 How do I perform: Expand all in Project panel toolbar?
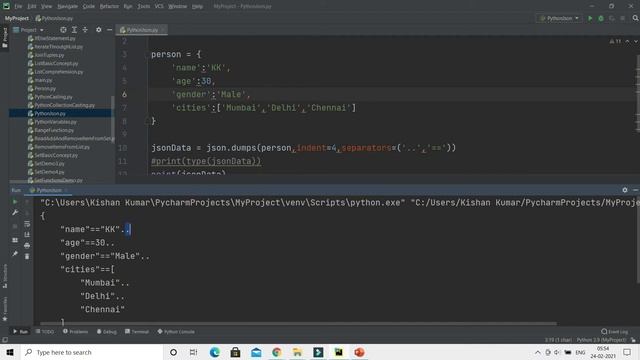[x=74, y=30]
